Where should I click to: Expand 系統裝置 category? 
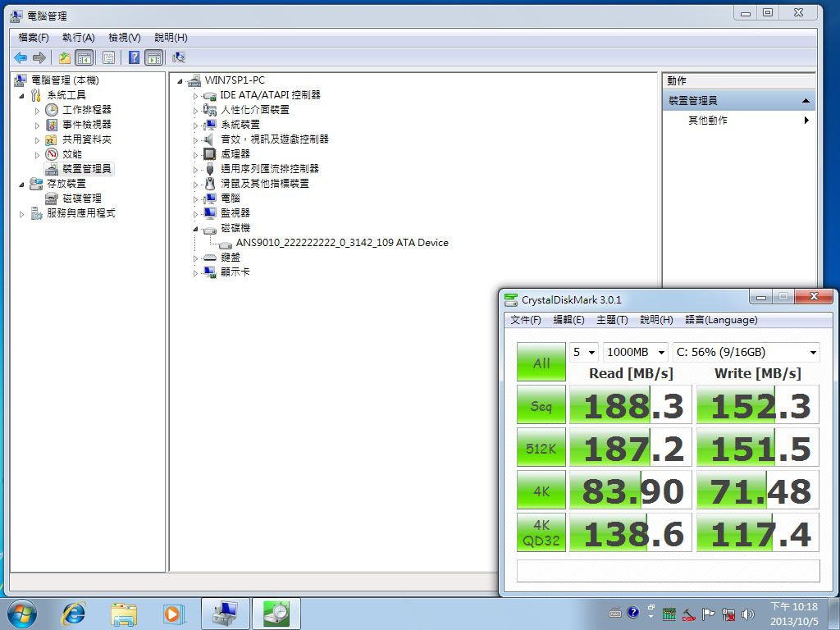(x=195, y=126)
